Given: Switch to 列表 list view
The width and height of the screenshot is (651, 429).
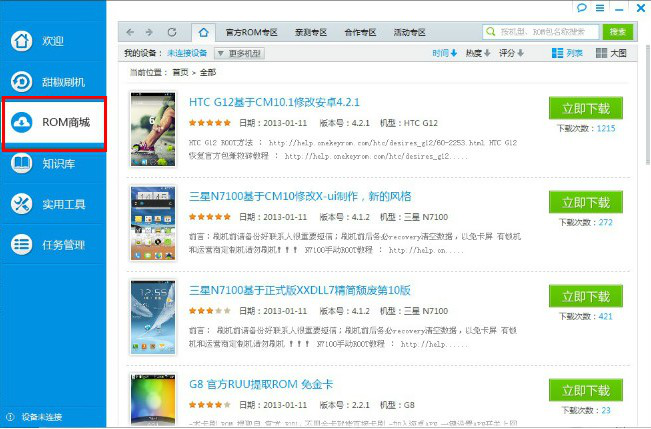Looking at the screenshot, I should pyautogui.click(x=567, y=53).
